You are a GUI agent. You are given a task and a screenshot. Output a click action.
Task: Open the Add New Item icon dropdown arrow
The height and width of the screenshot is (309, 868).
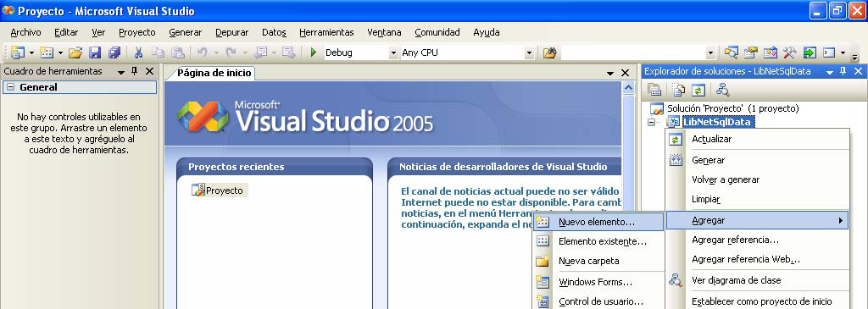(x=60, y=52)
